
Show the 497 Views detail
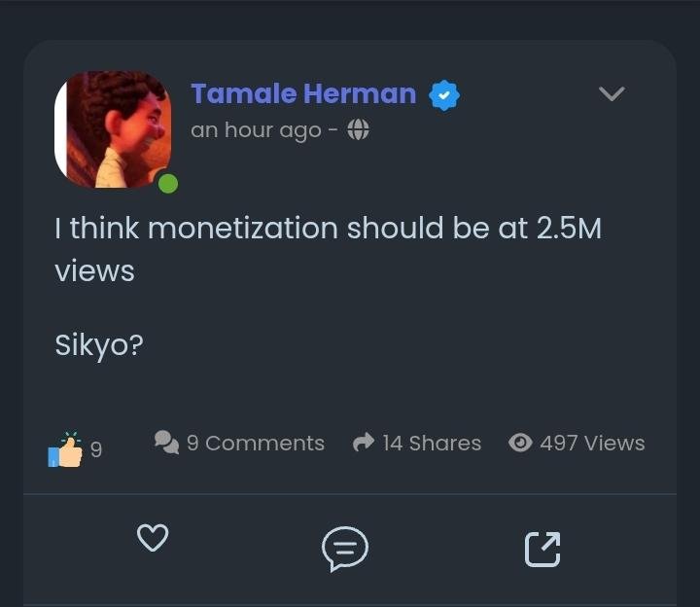[592, 443]
